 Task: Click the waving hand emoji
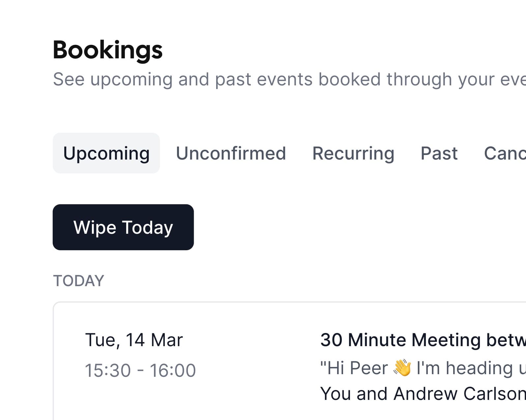[402, 368]
